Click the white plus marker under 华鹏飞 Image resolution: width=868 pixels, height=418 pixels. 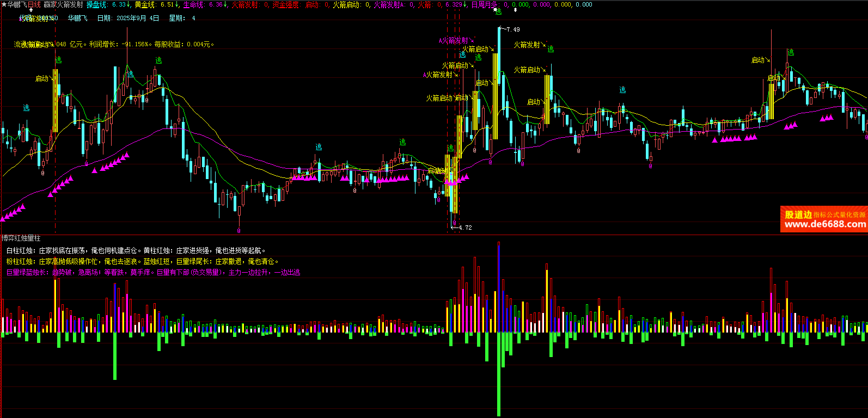tap(31, 10)
